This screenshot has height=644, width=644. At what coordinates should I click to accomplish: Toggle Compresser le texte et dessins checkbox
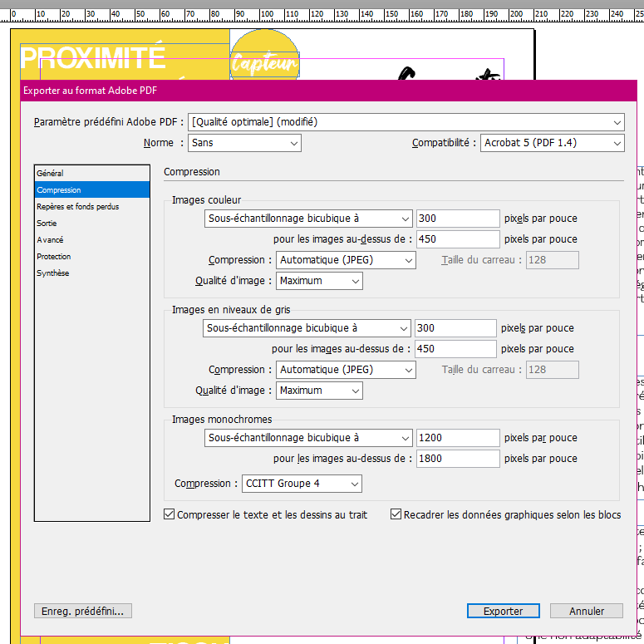tap(170, 514)
